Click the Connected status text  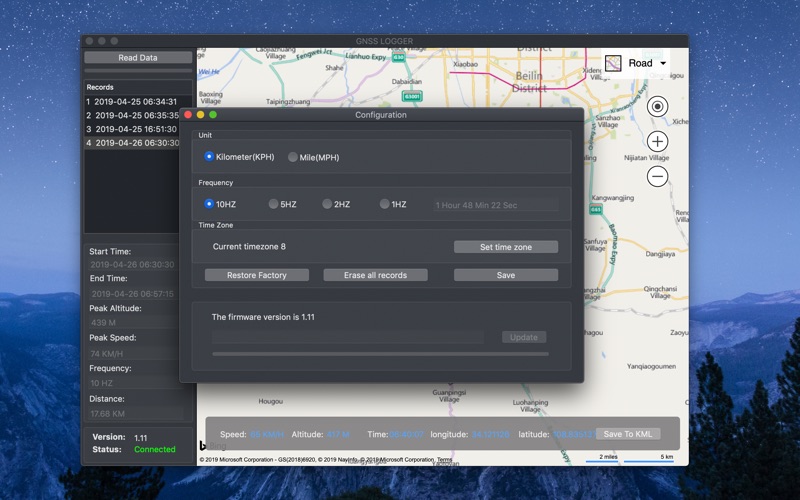[x=155, y=449]
